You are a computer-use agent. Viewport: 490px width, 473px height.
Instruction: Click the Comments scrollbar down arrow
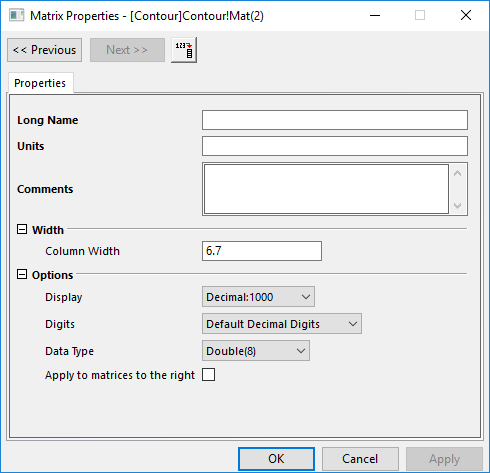458,205
